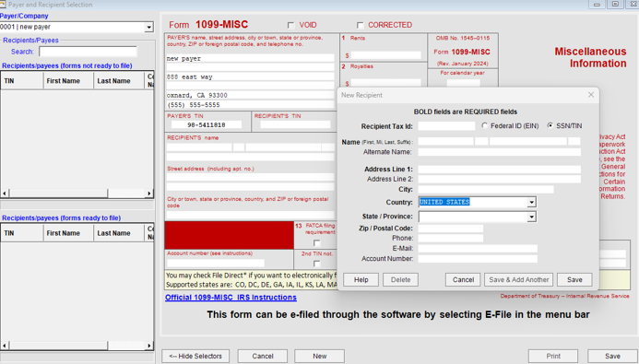639x364 pixels.
Task: Click the Address Line 1 field
Action: tap(499, 170)
